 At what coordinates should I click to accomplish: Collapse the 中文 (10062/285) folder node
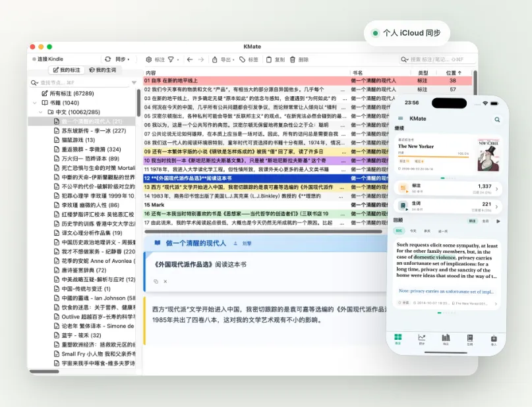click(41, 112)
